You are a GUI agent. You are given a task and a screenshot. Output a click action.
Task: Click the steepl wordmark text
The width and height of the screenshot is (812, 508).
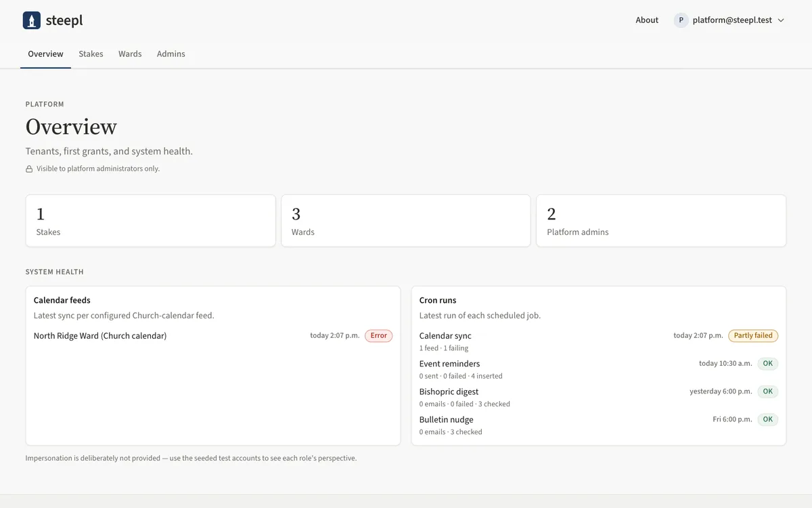tap(64, 20)
